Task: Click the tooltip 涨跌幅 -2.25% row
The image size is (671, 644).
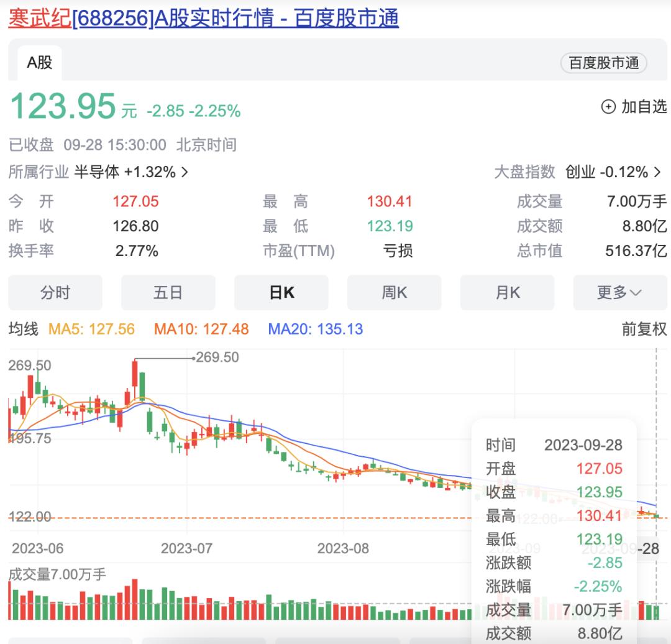Action: 554,586
